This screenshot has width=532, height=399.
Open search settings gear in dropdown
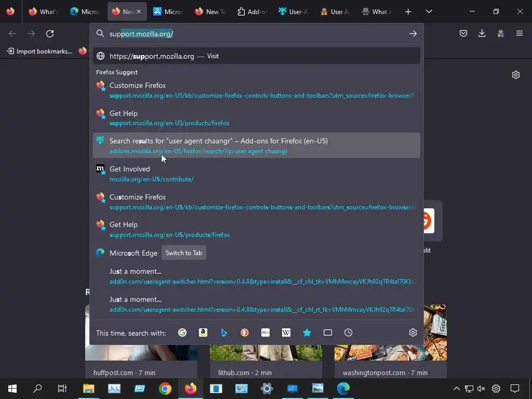pos(413,332)
